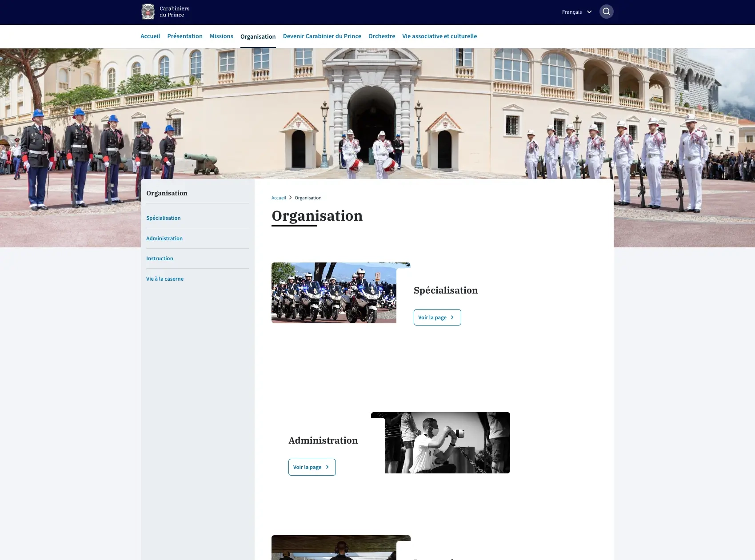
Task: Open Administration in the sidebar
Action: [164, 238]
